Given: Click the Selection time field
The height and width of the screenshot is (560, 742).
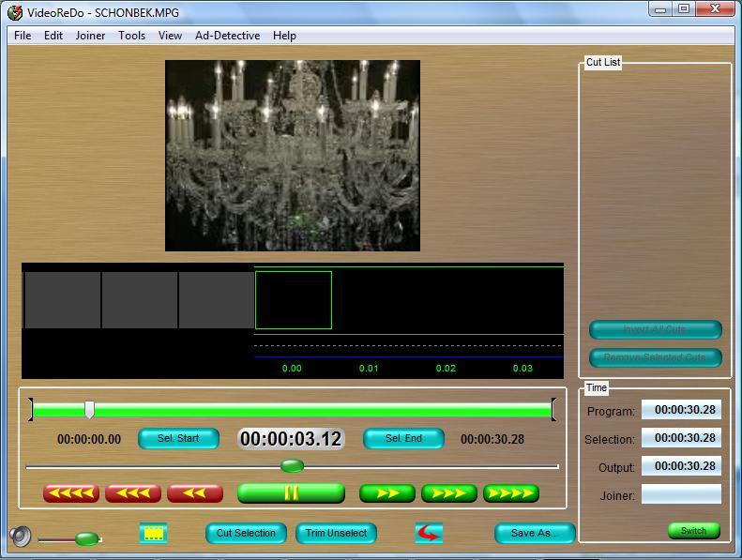Looking at the screenshot, I should [681, 438].
